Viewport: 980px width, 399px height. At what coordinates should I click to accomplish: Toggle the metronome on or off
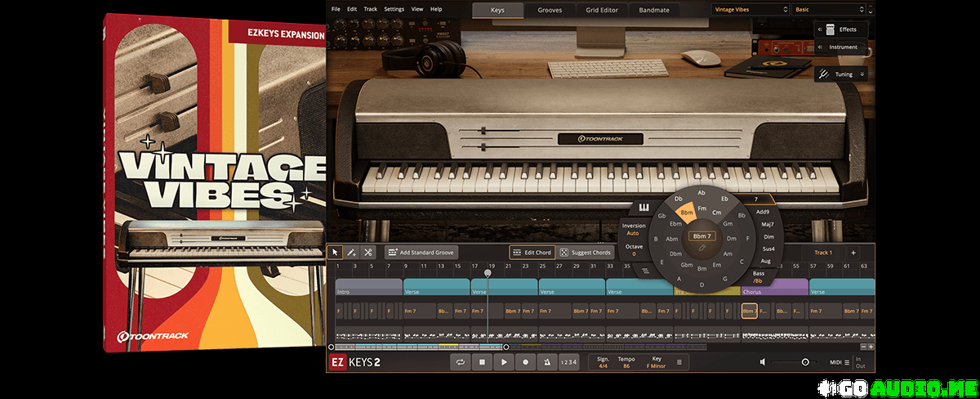click(x=546, y=361)
